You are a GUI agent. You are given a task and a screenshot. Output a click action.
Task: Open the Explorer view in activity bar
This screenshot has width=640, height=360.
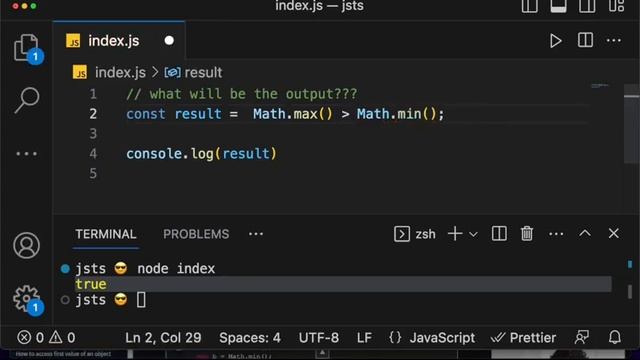pos(26,48)
